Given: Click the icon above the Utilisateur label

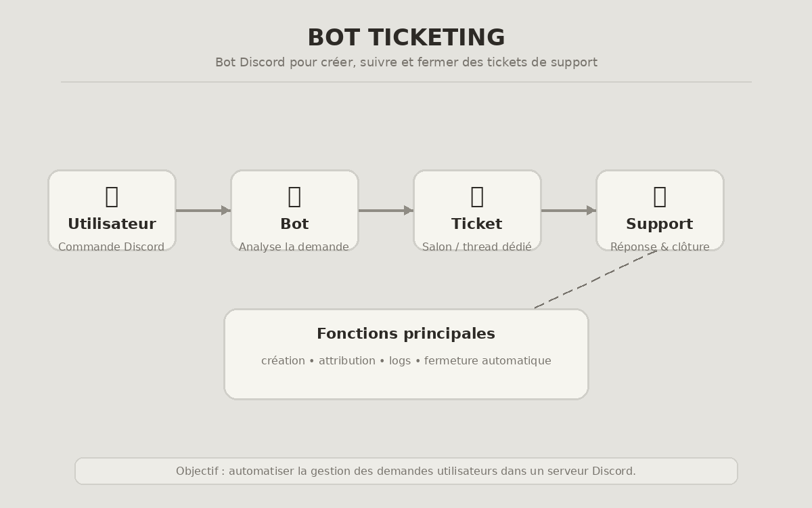Looking at the screenshot, I should pyautogui.click(x=112, y=196).
